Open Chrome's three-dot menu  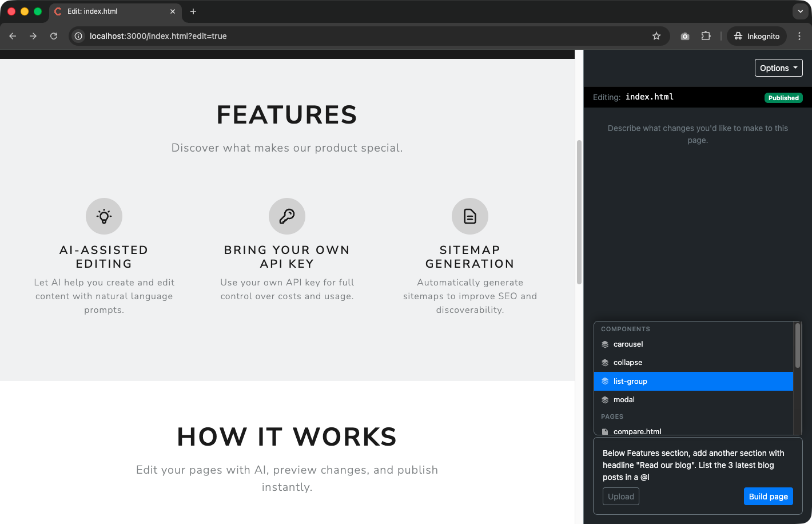[799, 35]
